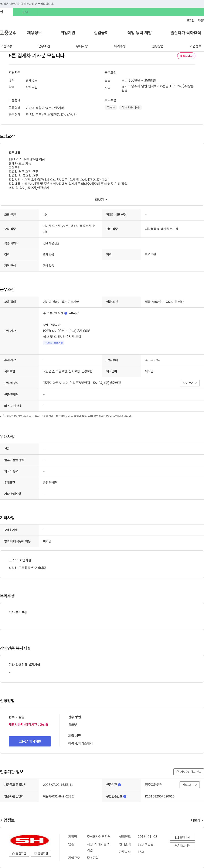Jump to 모집요강 section tab
Screen dimensions: 204x868
coord(6,46)
